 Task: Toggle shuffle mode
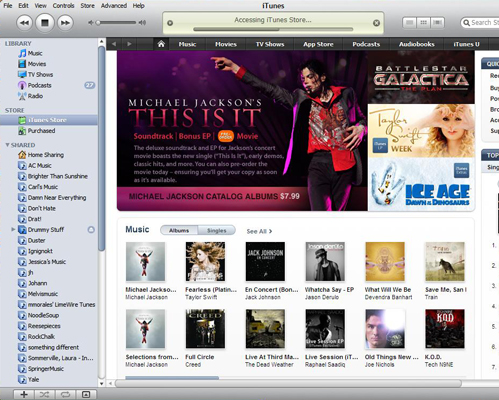click(45, 395)
